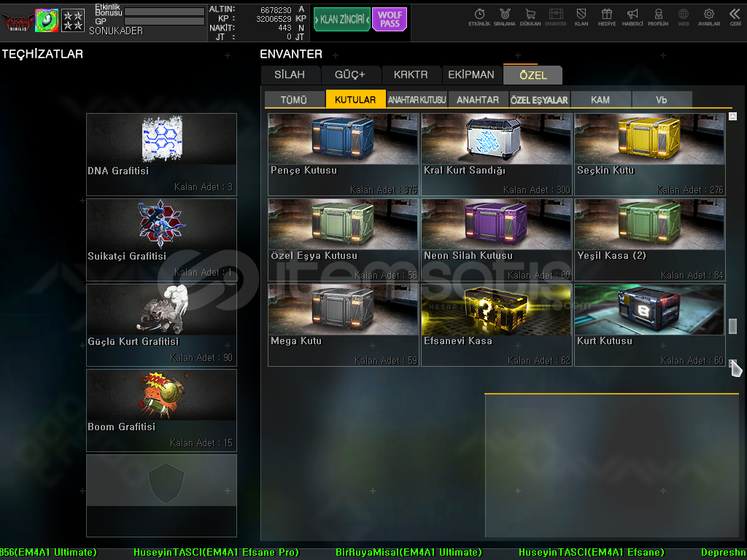The image size is (747, 560).
Task: Click the colorful player avatar icon
Action: (47, 20)
